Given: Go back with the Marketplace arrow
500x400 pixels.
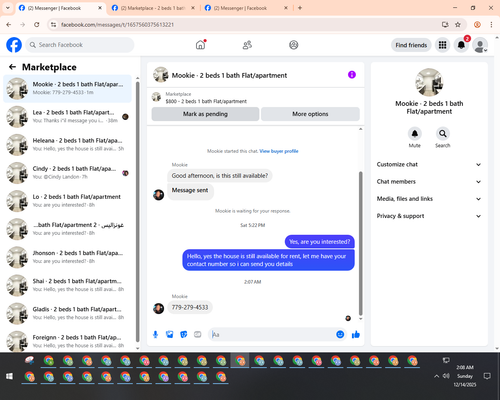Looking at the screenshot, I should (12, 67).
